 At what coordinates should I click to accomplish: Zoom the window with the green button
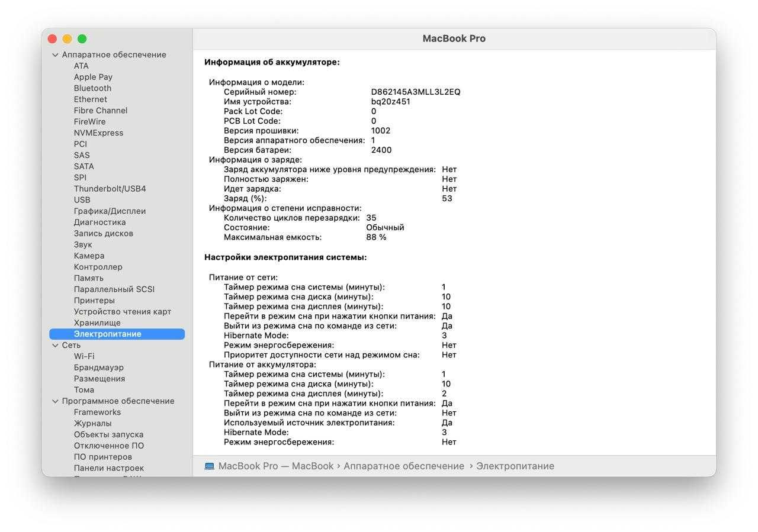pyautogui.click(x=82, y=39)
